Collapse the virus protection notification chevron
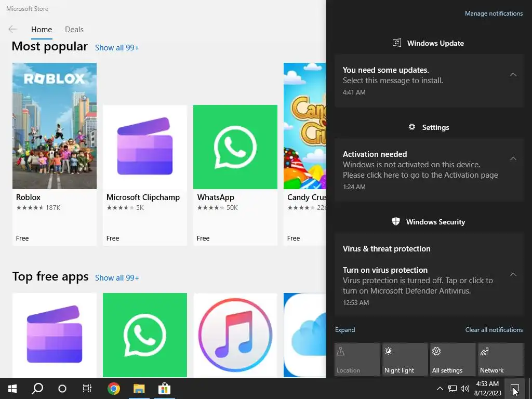The image size is (532, 399). (513, 274)
